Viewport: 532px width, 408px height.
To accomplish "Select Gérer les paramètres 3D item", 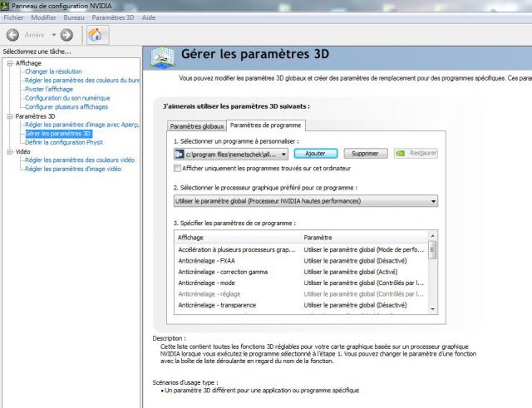I will (x=58, y=134).
